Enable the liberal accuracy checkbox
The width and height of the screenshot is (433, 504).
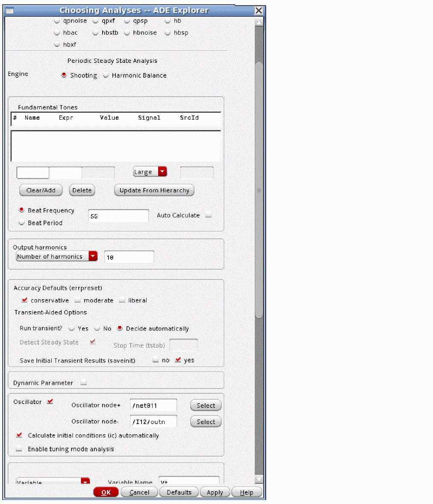[122, 300]
